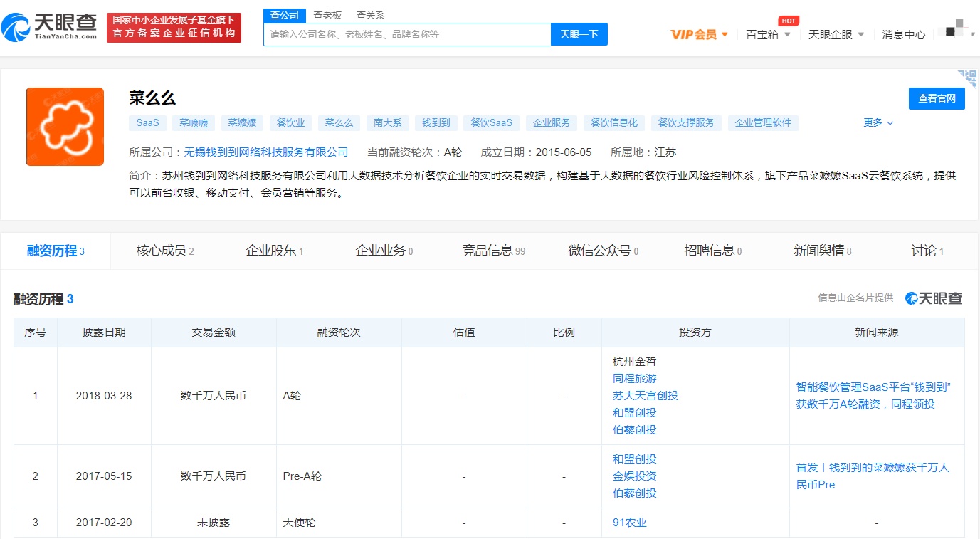
Task: Click the 杭州金哲 investor text
Action: (x=635, y=362)
